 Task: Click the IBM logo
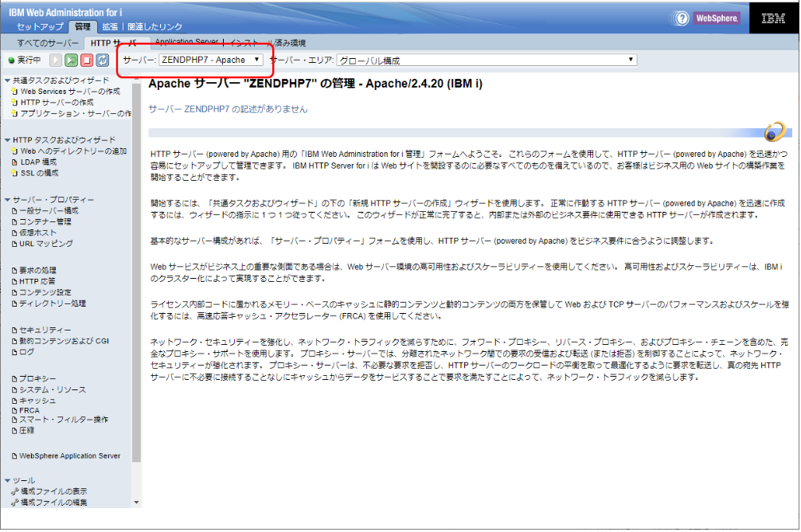point(773,18)
